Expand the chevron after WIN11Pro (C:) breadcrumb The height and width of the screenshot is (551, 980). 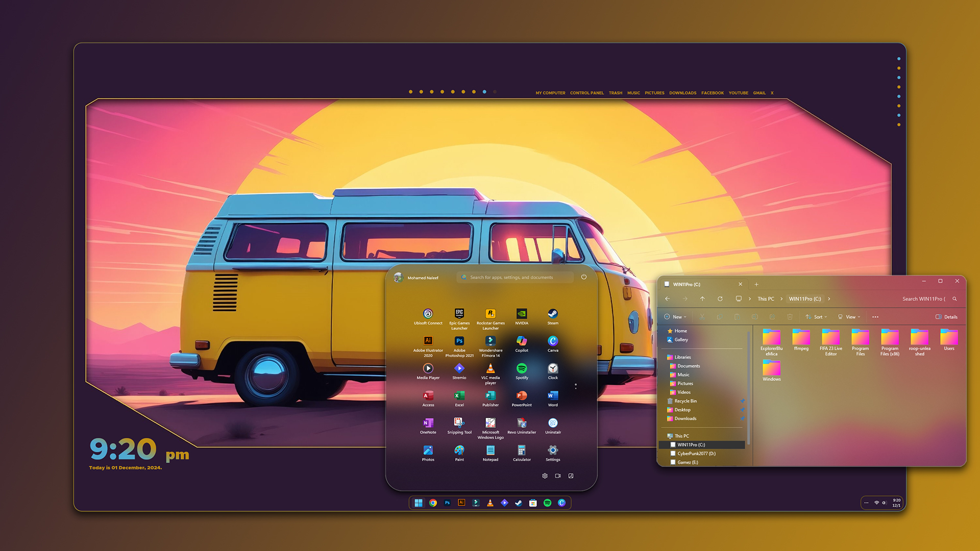click(x=829, y=299)
